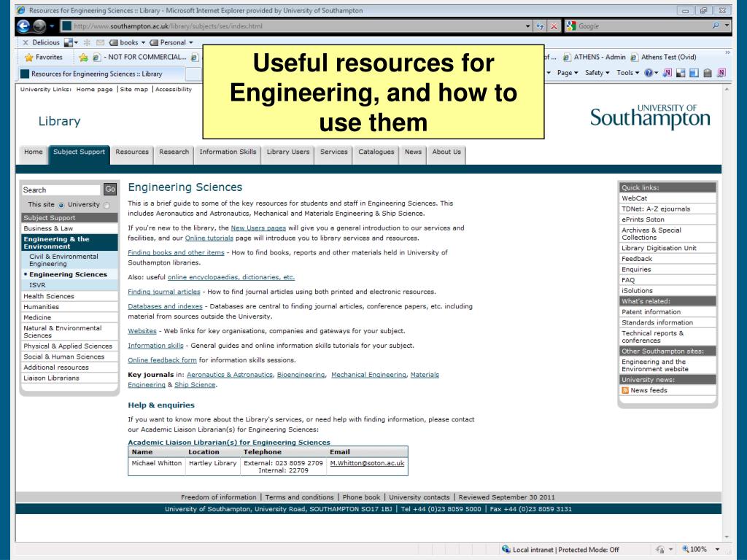The height and width of the screenshot is (560, 747).
Task: Click the gray tag icon in command bar
Action: 708,73
